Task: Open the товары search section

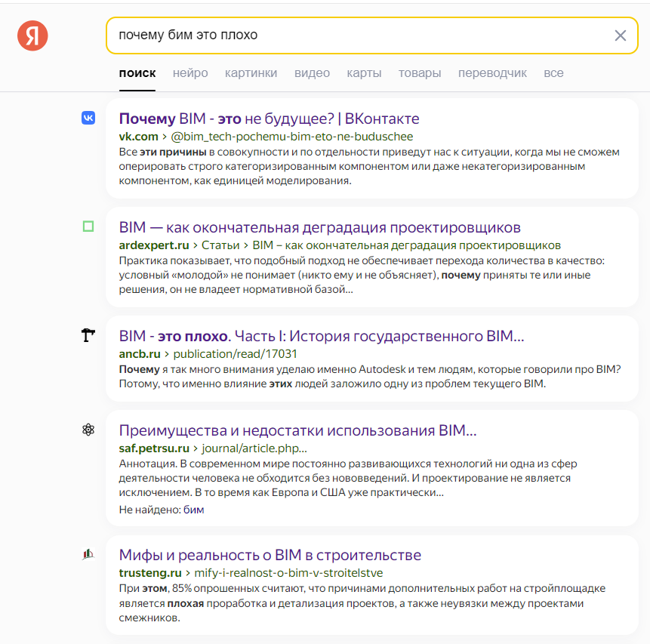Action: click(419, 72)
